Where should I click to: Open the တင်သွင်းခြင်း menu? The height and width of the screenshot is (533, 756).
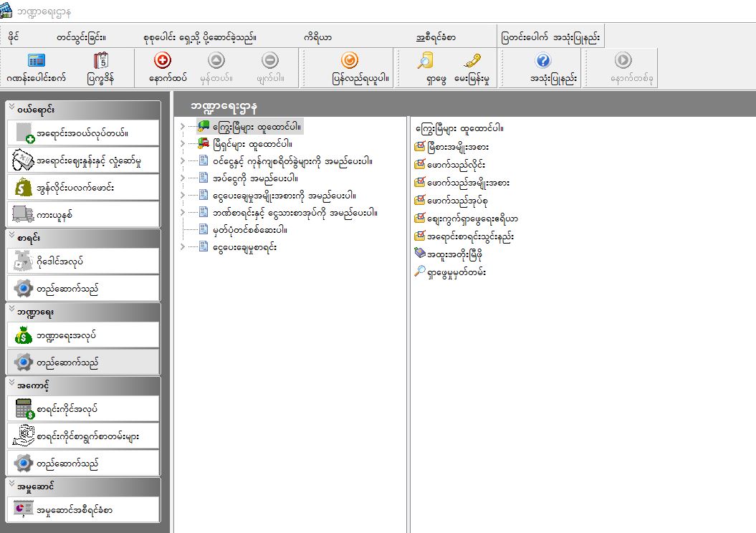coord(81,37)
